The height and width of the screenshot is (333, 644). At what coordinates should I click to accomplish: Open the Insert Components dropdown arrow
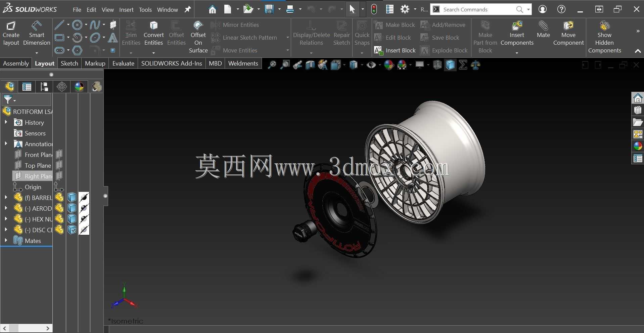click(517, 53)
